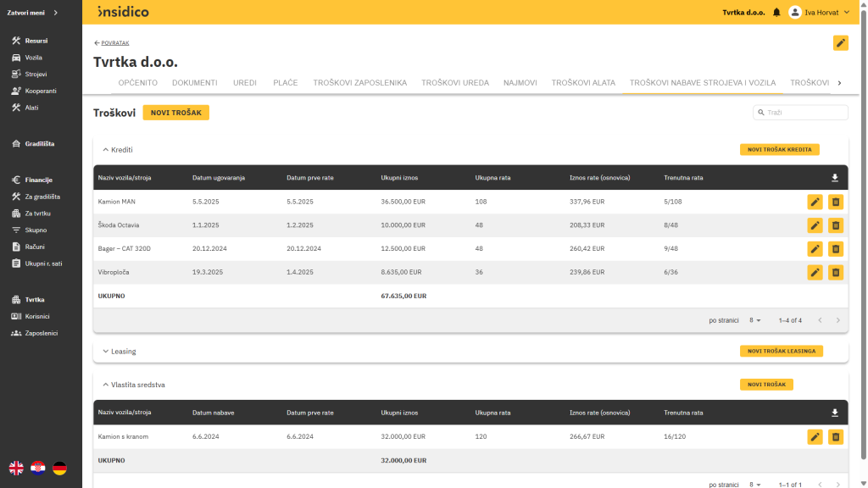Screen dimensions: 868x488
Task: Delete the Vibroploča credit entry
Action: pyautogui.click(x=835, y=272)
